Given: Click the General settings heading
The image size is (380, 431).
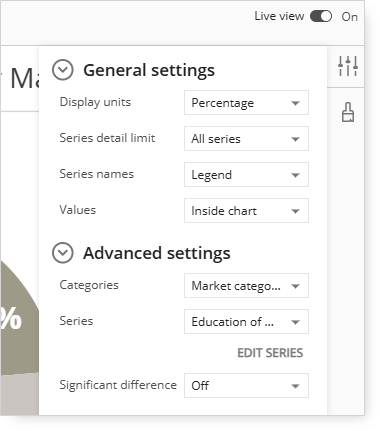Looking at the screenshot, I should (149, 70).
